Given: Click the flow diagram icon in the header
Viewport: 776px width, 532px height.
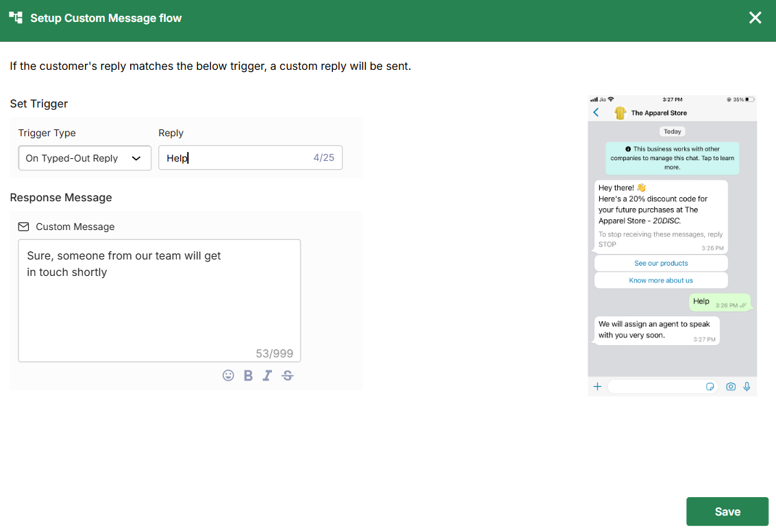Looking at the screenshot, I should [16, 18].
